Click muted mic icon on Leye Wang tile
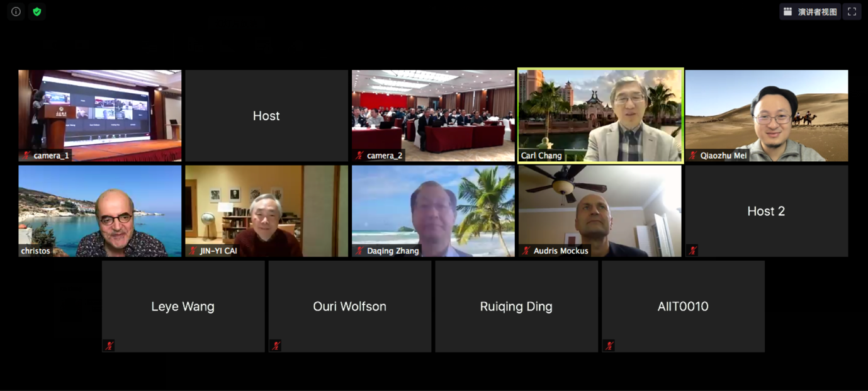Image resolution: width=868 pixels, height=391 pixels. [x=109, y=345]
